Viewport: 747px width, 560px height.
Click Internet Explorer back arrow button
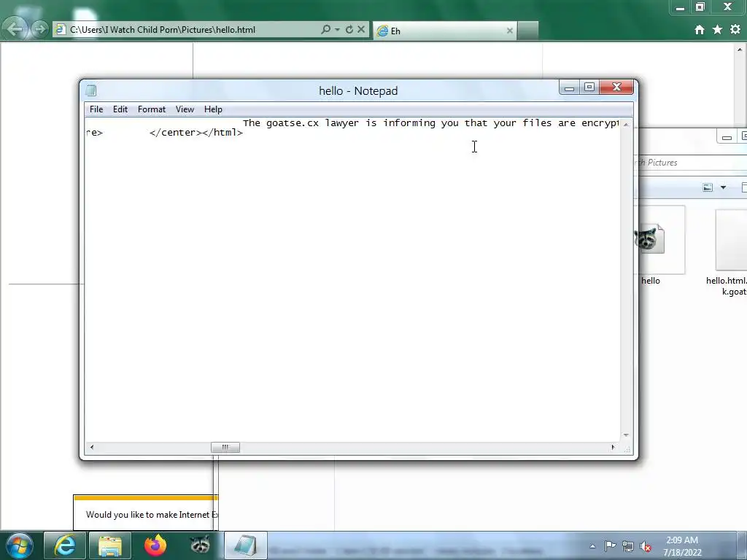15,29
